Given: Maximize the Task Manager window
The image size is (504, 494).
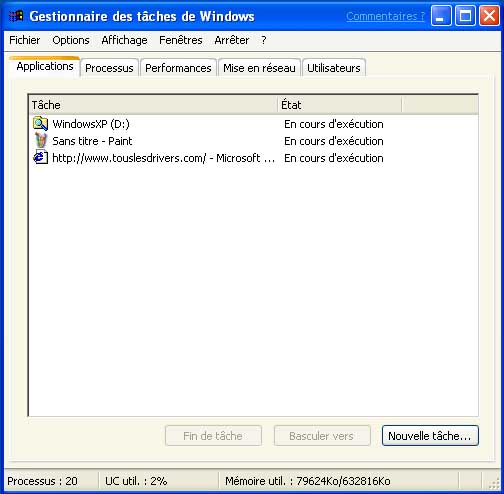Looking at the screenshot, I should tap(465, 16).
